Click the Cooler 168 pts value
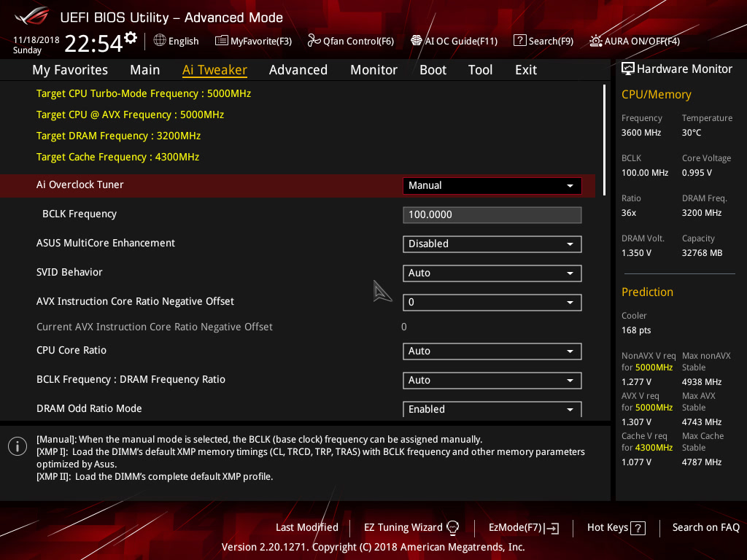This screenshot has height=560, width=747. click(x=636, y=330)
